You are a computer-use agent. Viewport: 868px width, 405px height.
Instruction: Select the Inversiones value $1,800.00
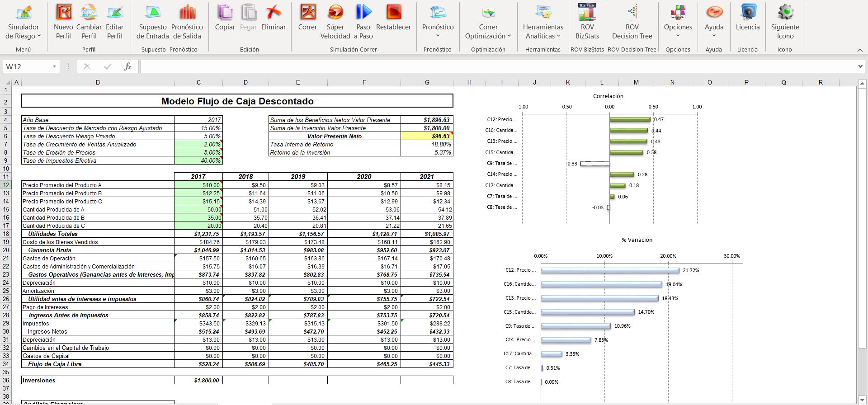coord(198,380)
